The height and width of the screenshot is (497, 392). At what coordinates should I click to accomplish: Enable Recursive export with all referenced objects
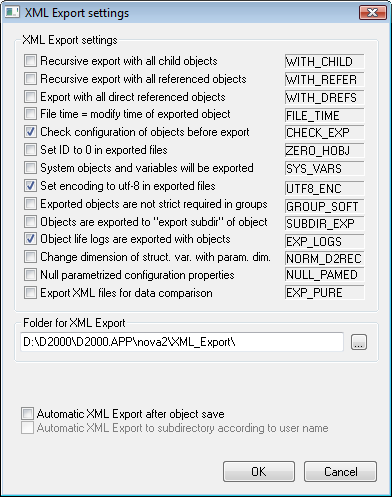tap(30, 79)
